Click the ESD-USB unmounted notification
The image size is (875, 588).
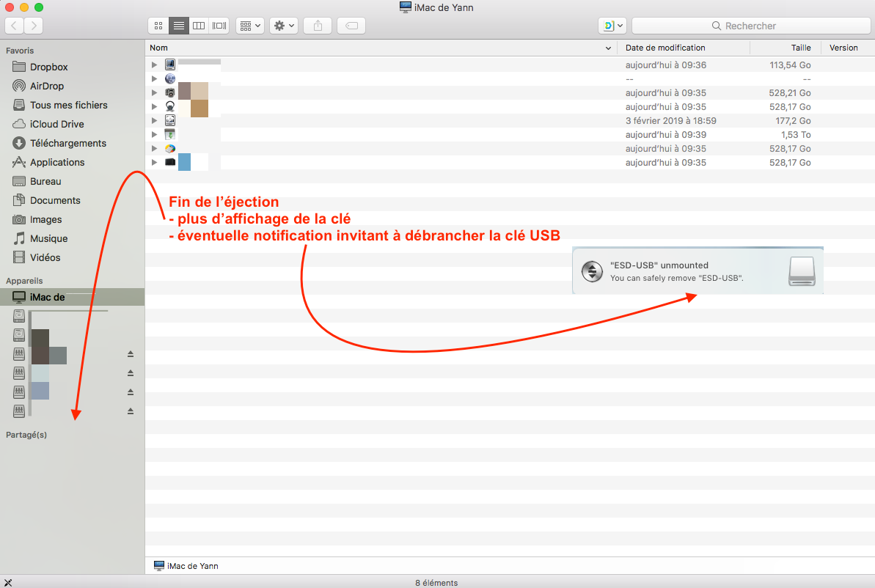tap(697, 271)
